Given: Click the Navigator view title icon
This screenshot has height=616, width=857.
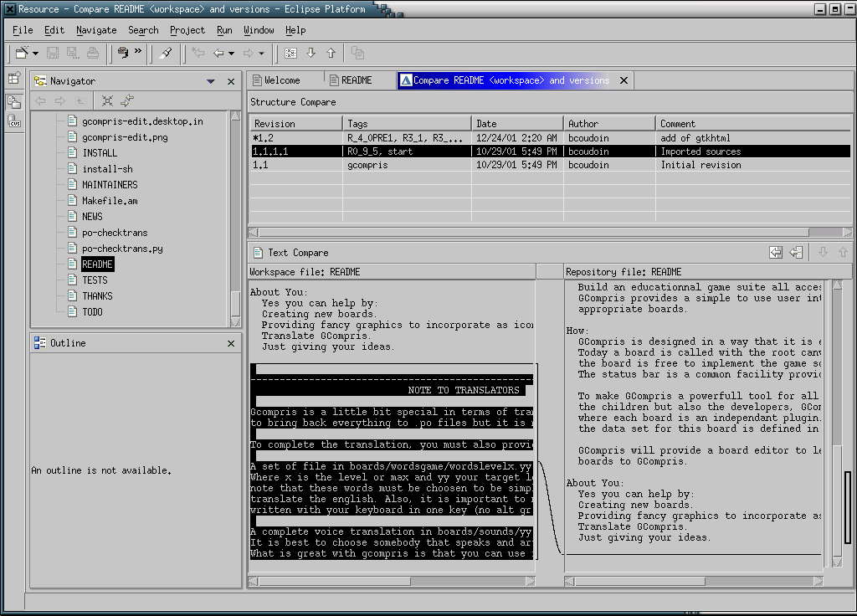Looking at the screenshot, I should (x=40, y=81).
